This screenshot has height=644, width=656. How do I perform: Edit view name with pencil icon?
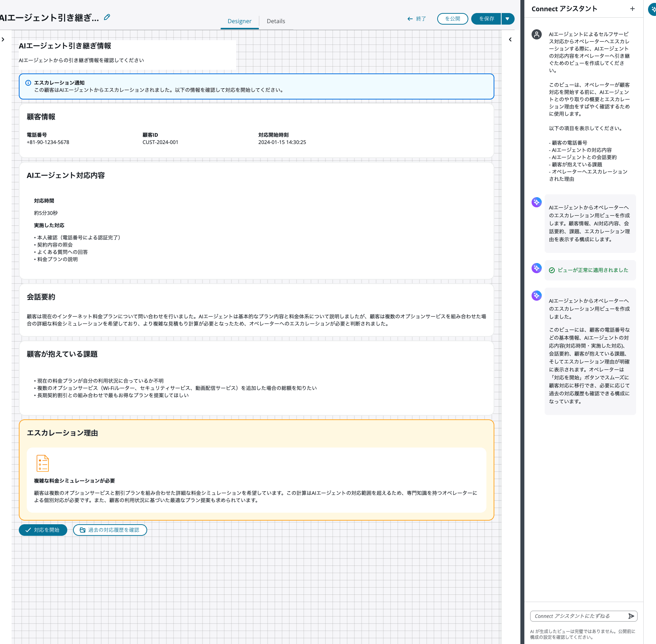pyautogui.click(x=107, y=17)
